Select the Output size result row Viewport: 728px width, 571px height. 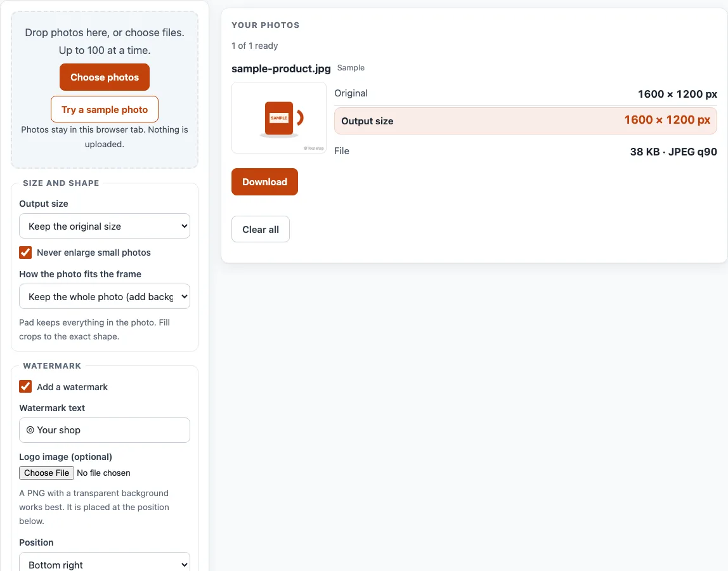[526, 121]
